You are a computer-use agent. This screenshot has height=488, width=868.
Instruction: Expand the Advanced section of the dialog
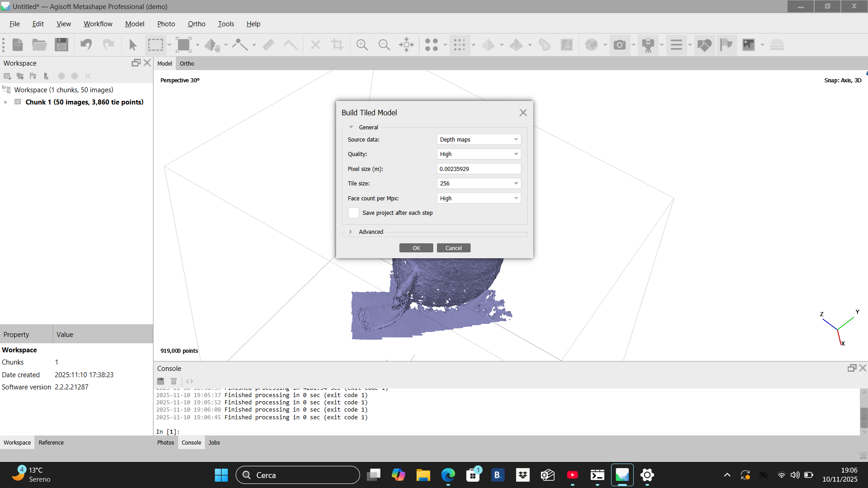pyautogui.click(x=351, y=232)
